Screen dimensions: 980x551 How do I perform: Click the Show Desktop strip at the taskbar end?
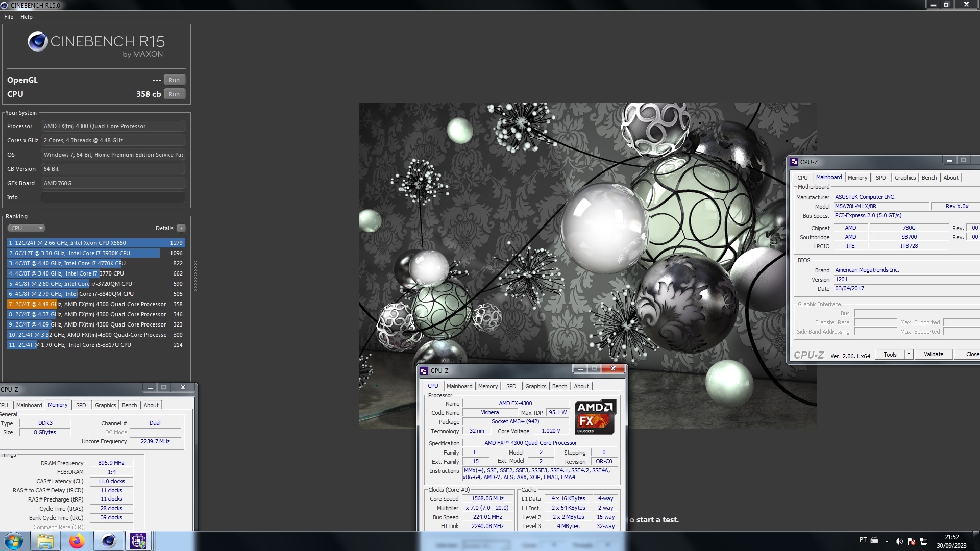[x=976, y=541]
